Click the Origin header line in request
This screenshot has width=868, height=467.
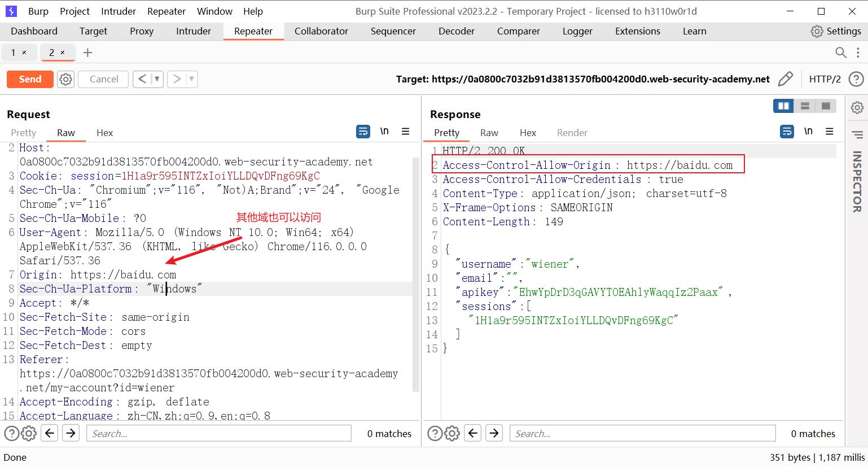point(98,274)
